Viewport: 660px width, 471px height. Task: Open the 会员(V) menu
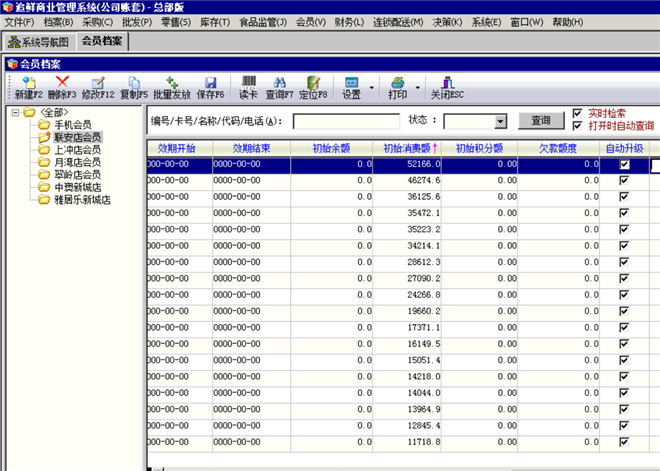pyautogui.click(x=311, y=22)
